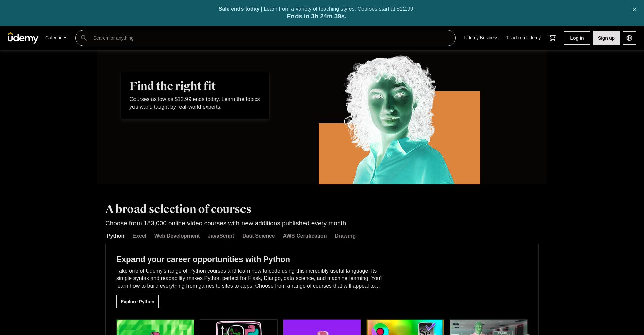Open the Categories menu
This screenshot has height=335, width=644.
coord(56,38)
